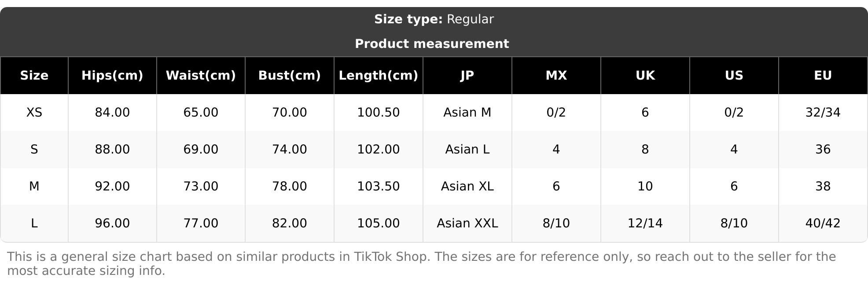Click the Length(cm) column header
This screenshot has height=285, width=868.
click(x=378, y=76)
